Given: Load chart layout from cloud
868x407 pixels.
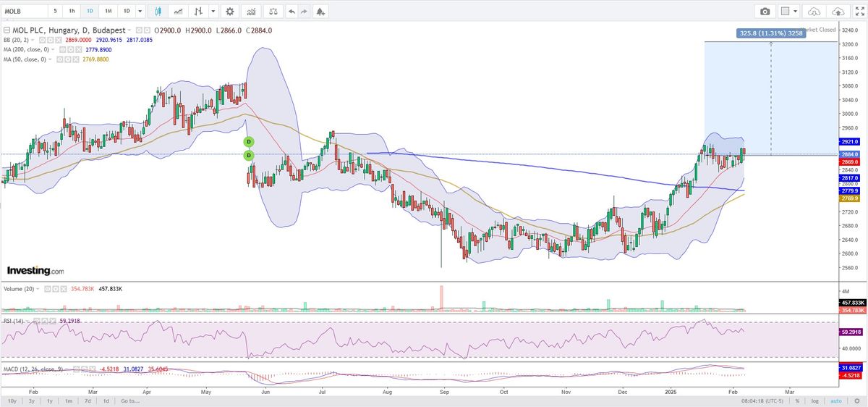Looking at the screenshot, I should 814,11.
